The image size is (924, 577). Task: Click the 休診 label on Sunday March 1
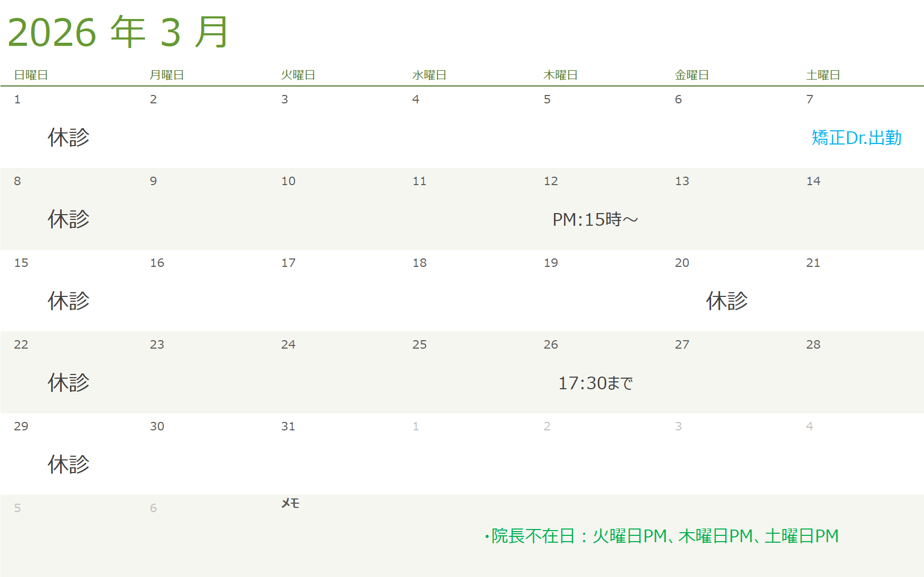pyautogui.click(x=69, y=138)
